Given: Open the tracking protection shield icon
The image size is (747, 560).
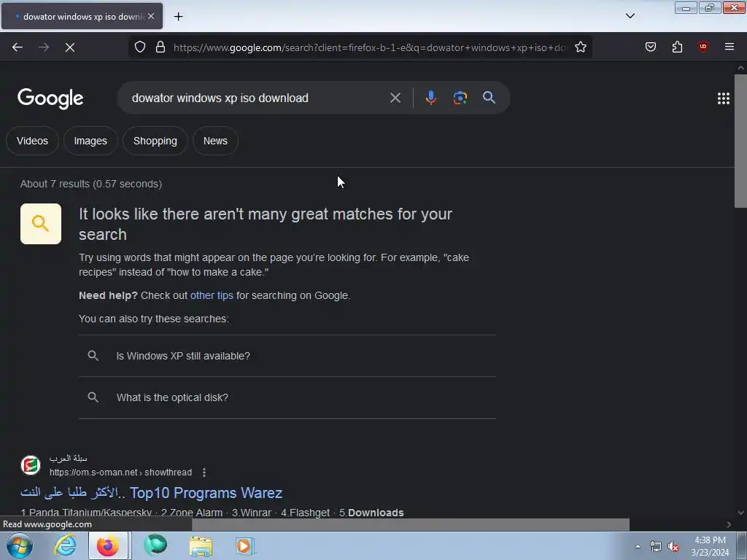Looking at the screenshot, I should tap(139, 47).
